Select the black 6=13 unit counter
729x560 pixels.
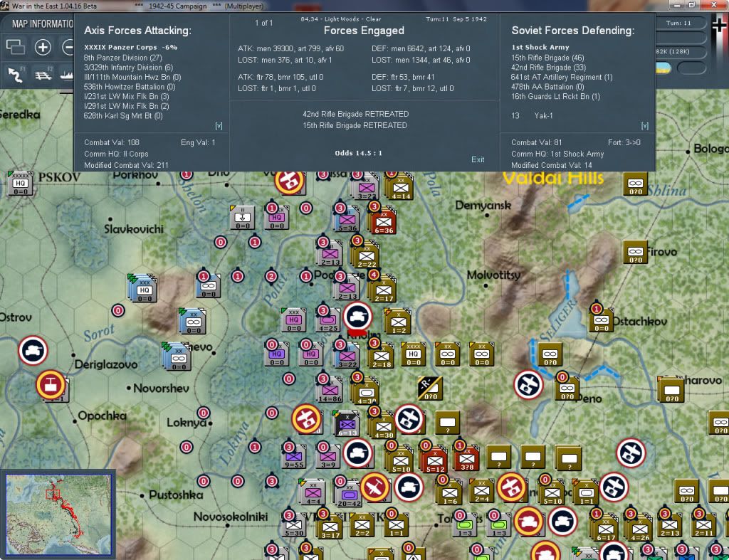pos(347,424)
